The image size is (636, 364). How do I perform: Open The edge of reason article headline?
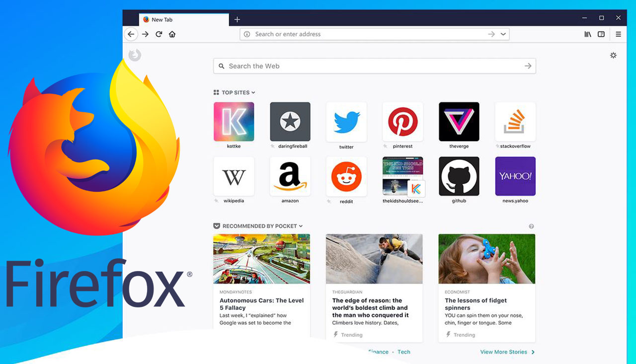(370, 308)
